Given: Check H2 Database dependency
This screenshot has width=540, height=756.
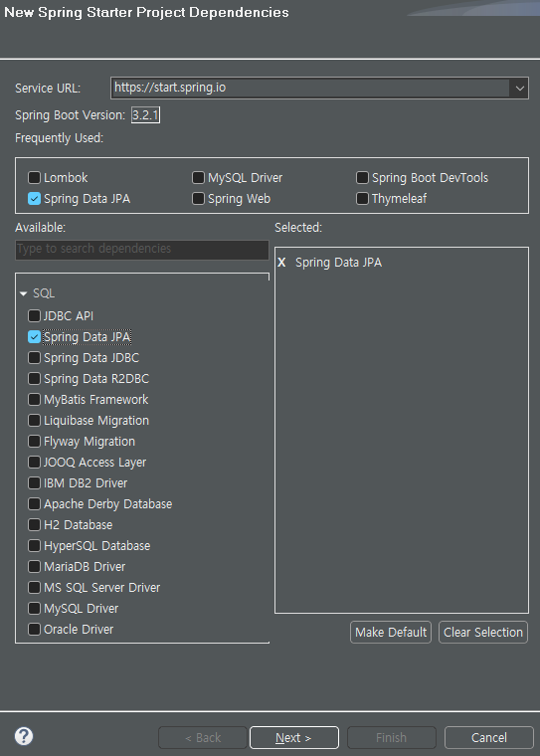Looking at the screenshot, I should coord(34,524).
